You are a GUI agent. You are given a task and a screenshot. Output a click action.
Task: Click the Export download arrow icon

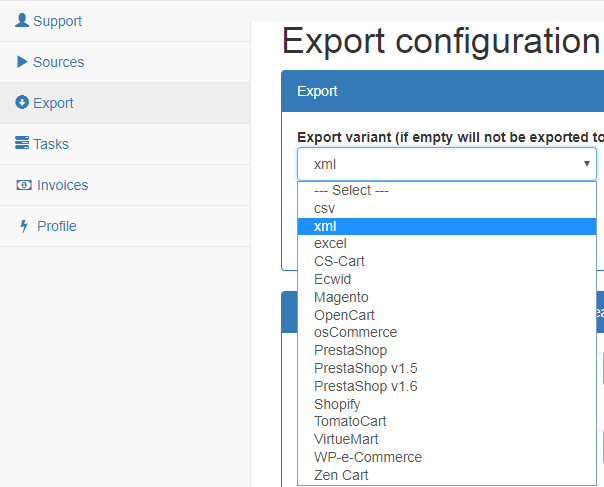click(22, 102)
